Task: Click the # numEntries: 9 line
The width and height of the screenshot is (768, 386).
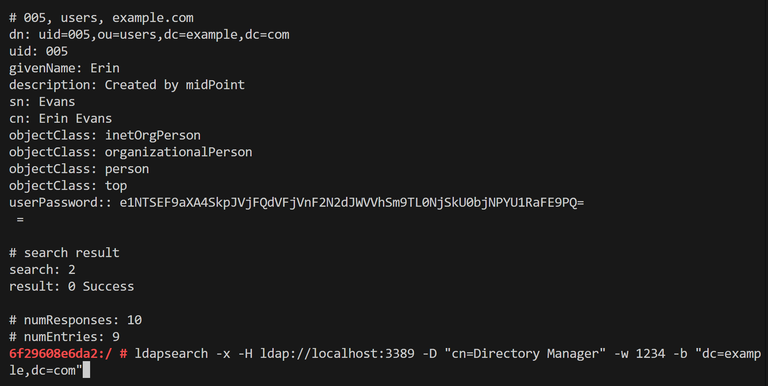Action: point(64,337)
